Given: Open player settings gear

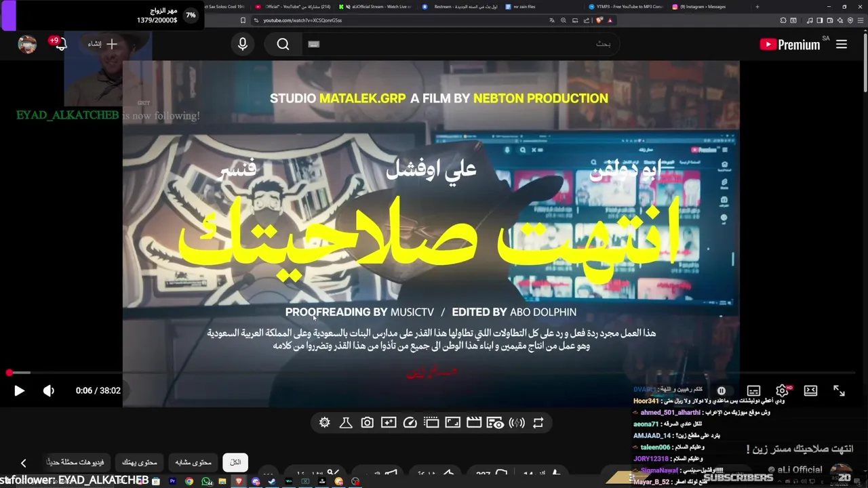Looking at the screenshot, I should pos(782,390).
